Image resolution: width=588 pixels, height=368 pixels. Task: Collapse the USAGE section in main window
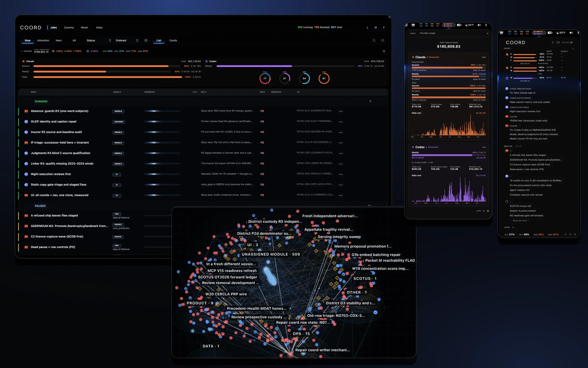[x=26, y=51]
